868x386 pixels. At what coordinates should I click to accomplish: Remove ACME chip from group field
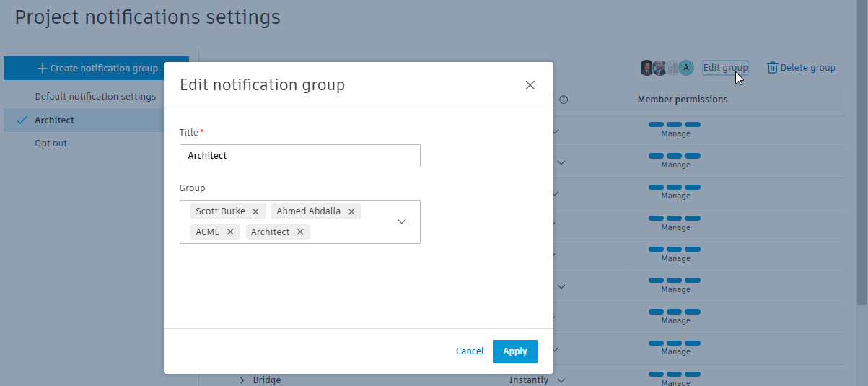point(230,232)
